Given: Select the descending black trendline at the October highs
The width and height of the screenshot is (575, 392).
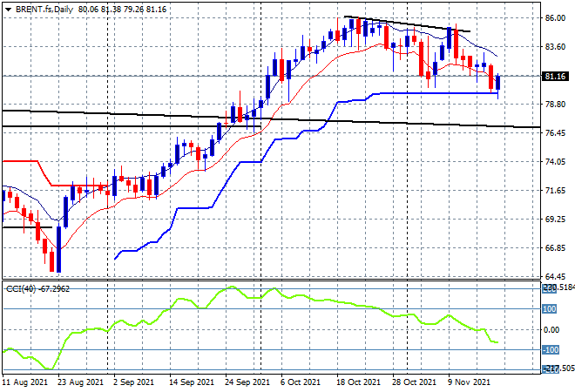Looking at the screenshot, I should tap(407, 24).
